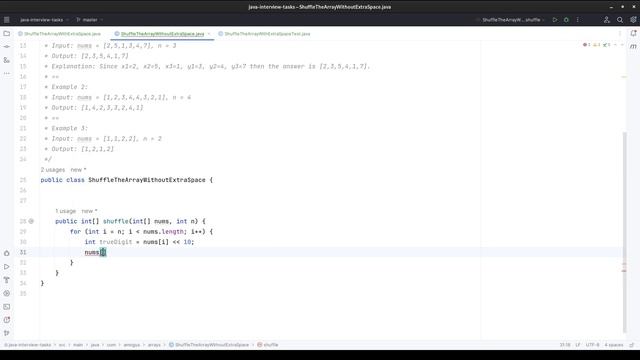Switch to ShuffleTheArrayWithExtraSpace.java tab

[60, 34]
